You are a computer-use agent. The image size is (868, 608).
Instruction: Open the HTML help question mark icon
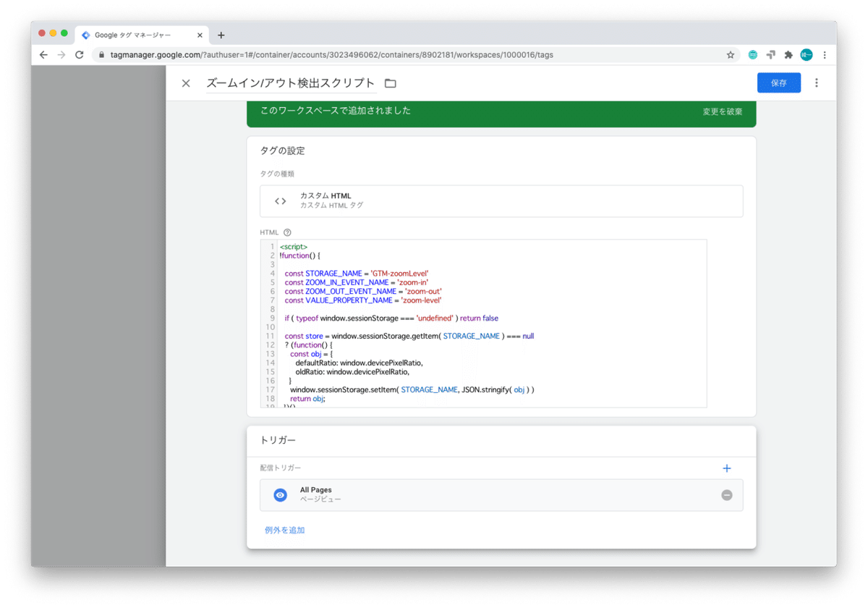tap(287, 232)
